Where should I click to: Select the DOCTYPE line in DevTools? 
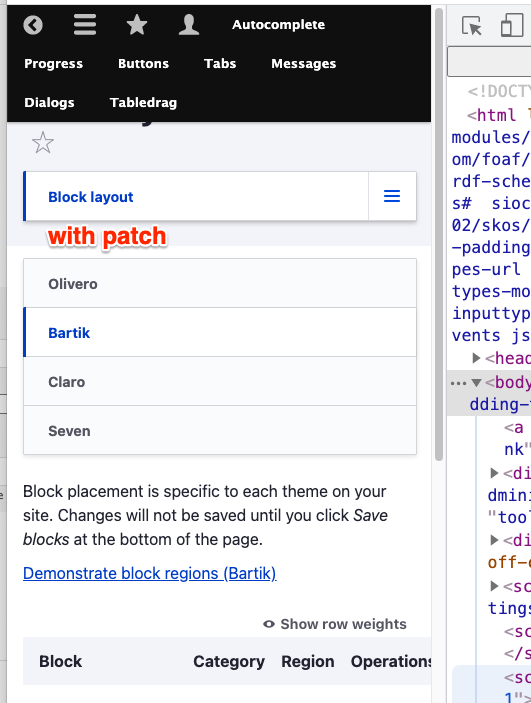[499, 91]
